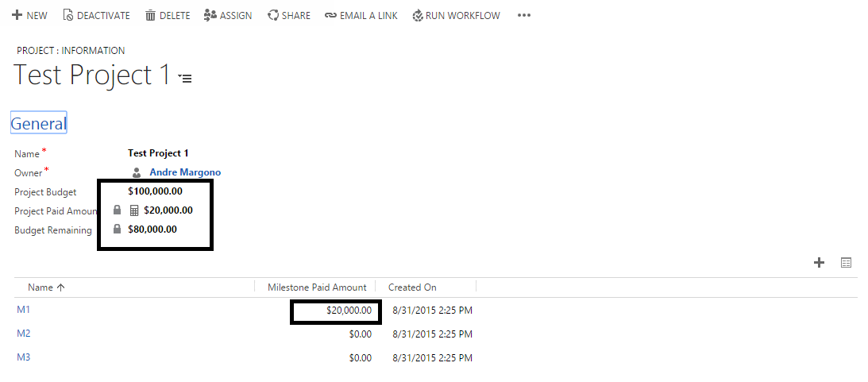Sort by Created On column header

point(412,287)
